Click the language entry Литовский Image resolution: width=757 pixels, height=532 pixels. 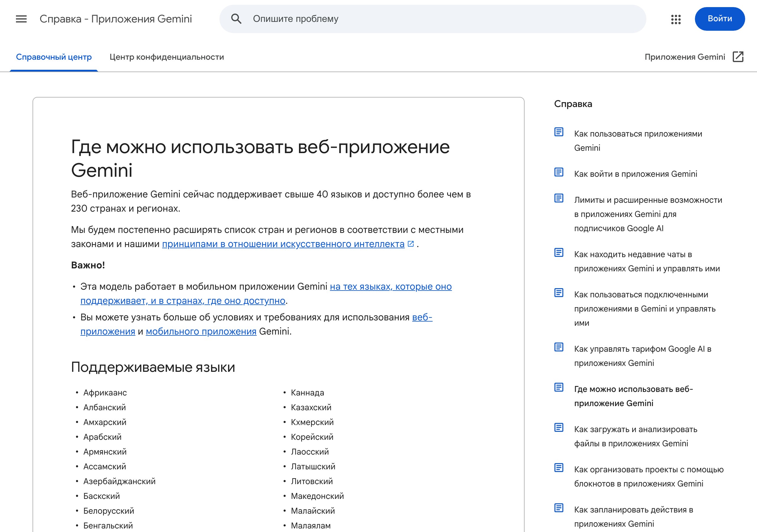coord(312,481)
